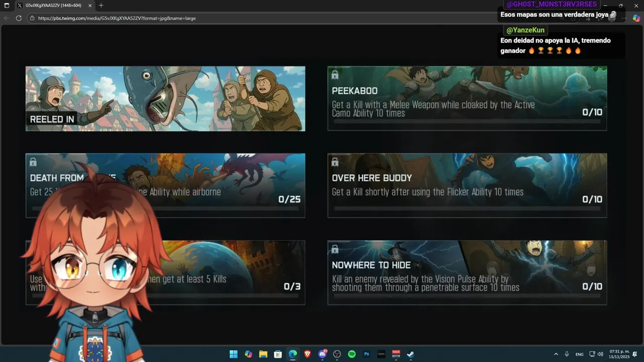View site information lock icon
The width and height of the screenshot is (644, 362).
(x=32, y=18)
